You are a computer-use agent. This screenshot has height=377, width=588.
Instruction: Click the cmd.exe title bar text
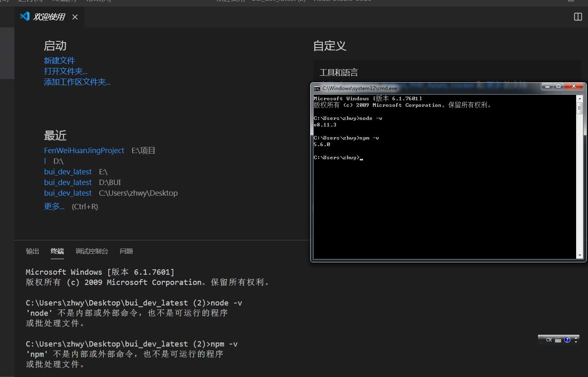360,88
